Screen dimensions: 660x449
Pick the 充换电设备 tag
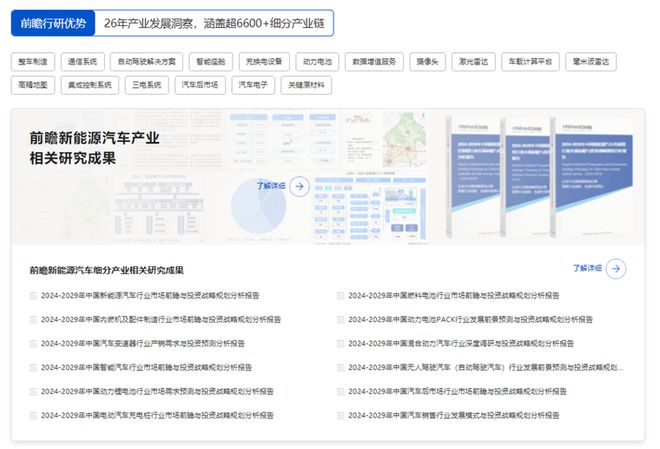(264, 62)
